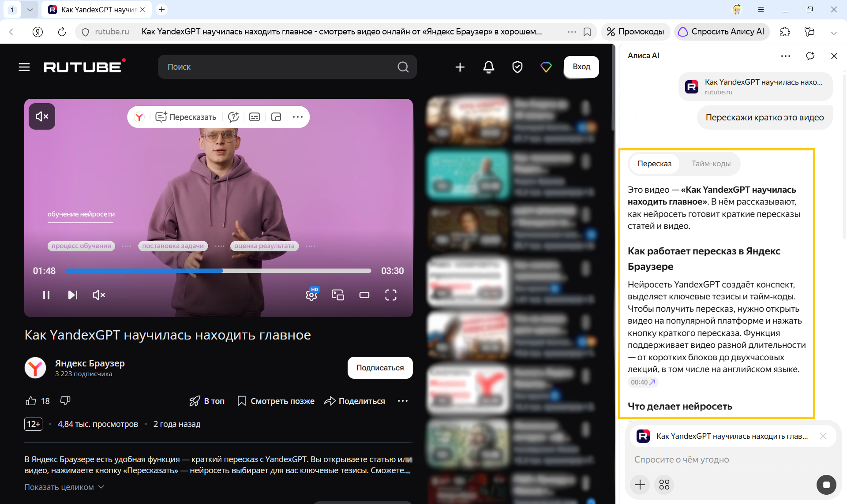Open the 'Яндекс Браузер' channel name link

pos(90,363)
